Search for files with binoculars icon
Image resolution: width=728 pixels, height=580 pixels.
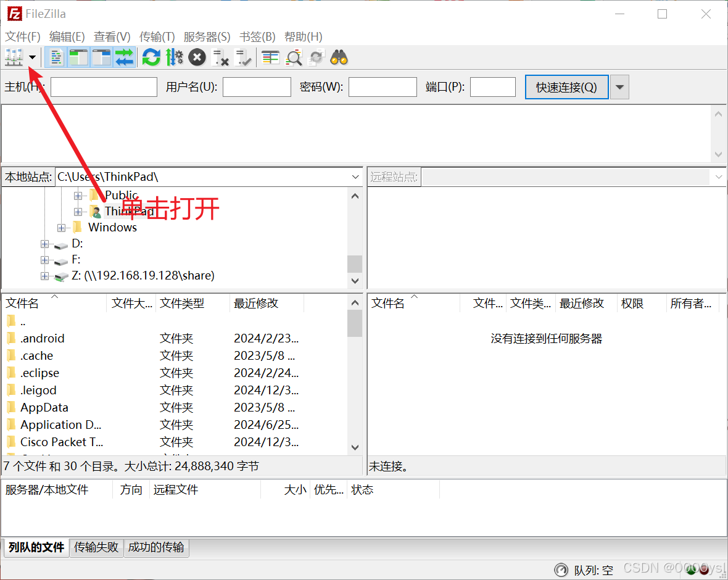point(339,57)
